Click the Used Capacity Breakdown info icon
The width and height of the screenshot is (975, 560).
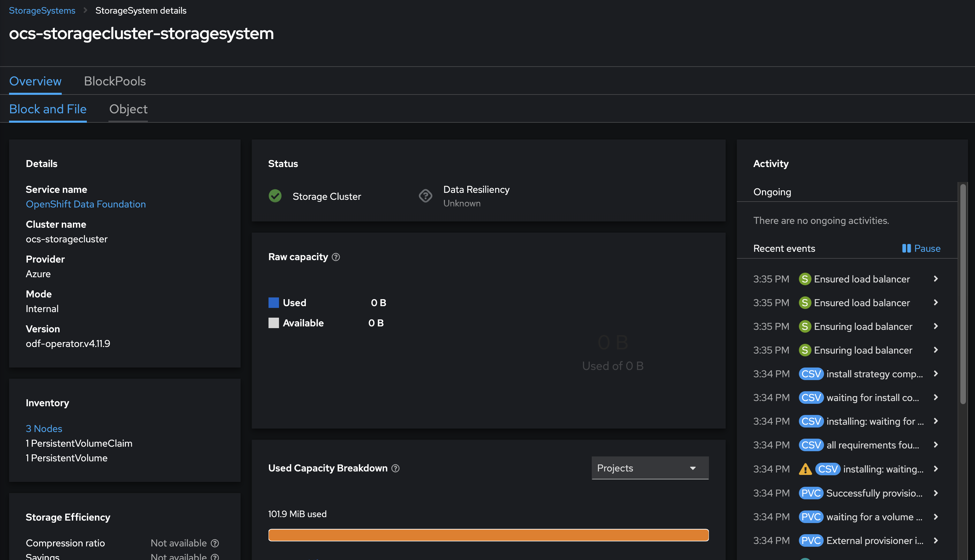[396, 468]
